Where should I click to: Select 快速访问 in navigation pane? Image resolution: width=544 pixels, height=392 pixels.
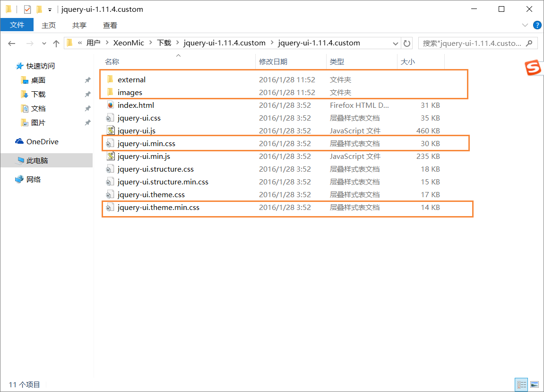pyautogui.click(x=41, y=66)
